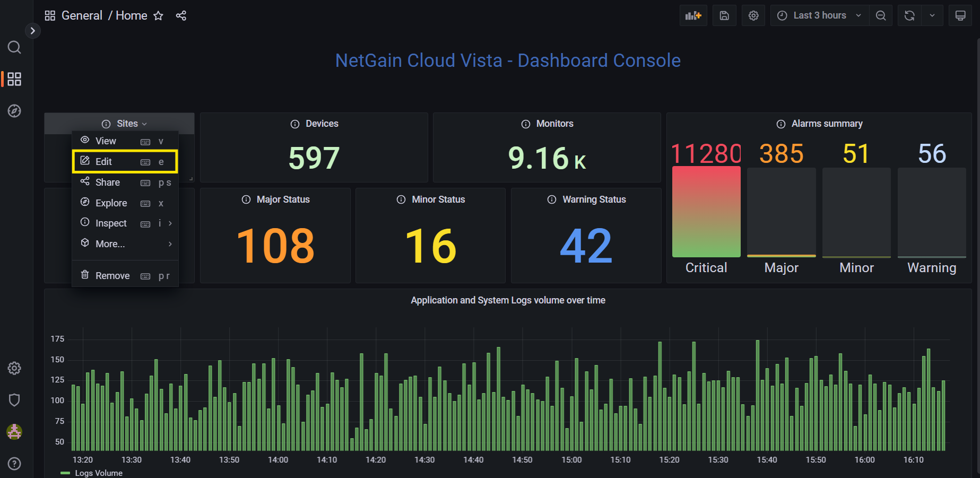This screenshot has height=478, width=980.
Task: Expand the More... submenu
Action: click(125, 244)
